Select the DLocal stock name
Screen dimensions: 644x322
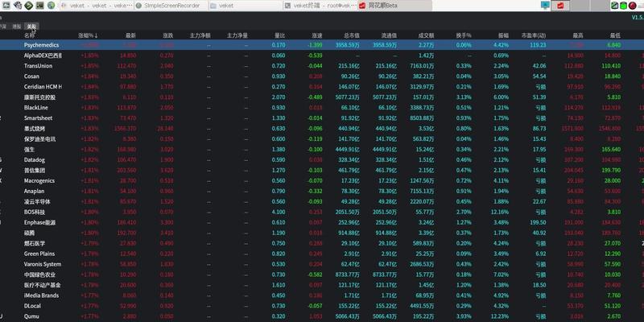(x=32, y=306)
